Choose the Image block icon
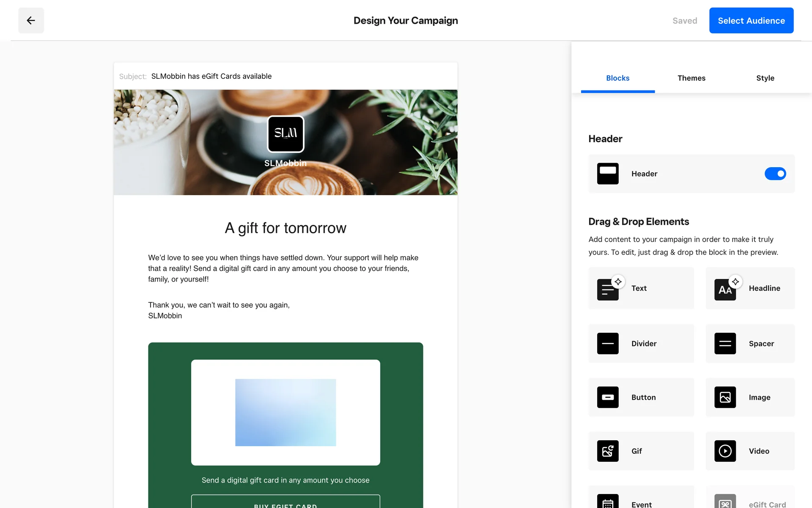The width and height of the screenshot is (812, 508). pyautogui.click(x=724, y=397)
